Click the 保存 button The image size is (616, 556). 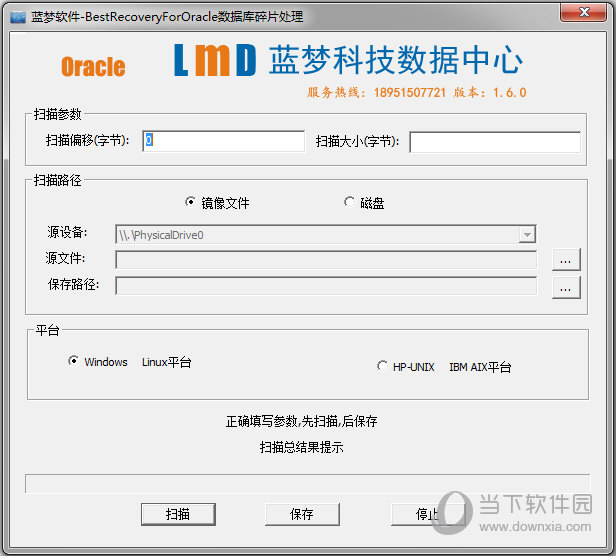click(x=302, y=514)
